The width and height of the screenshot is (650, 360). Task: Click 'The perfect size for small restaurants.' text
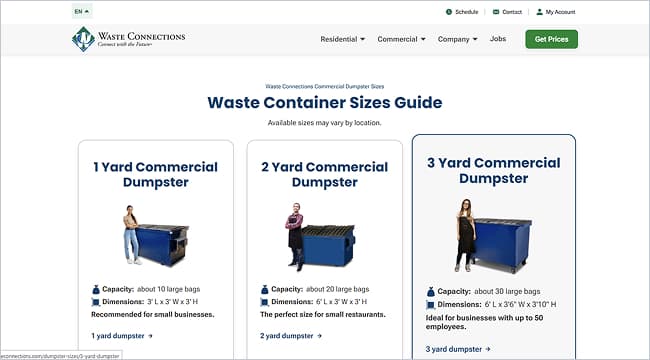coord(323,314)
